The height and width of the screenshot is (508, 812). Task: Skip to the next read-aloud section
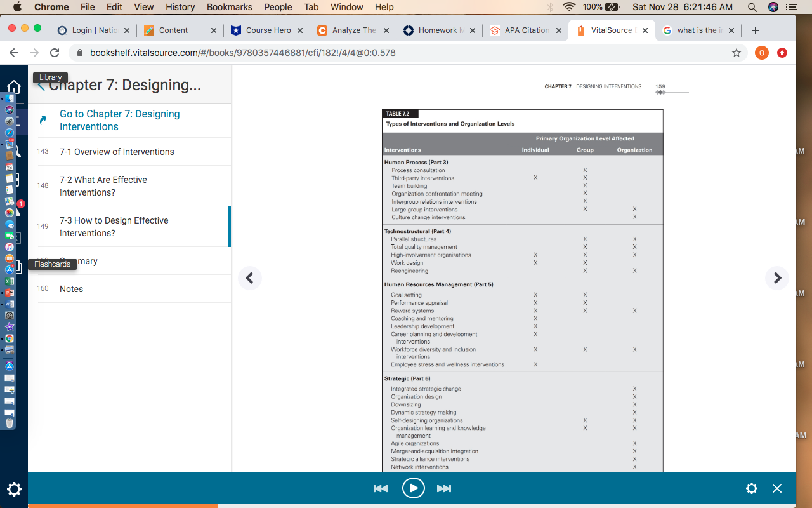click(x=444, y=488)
